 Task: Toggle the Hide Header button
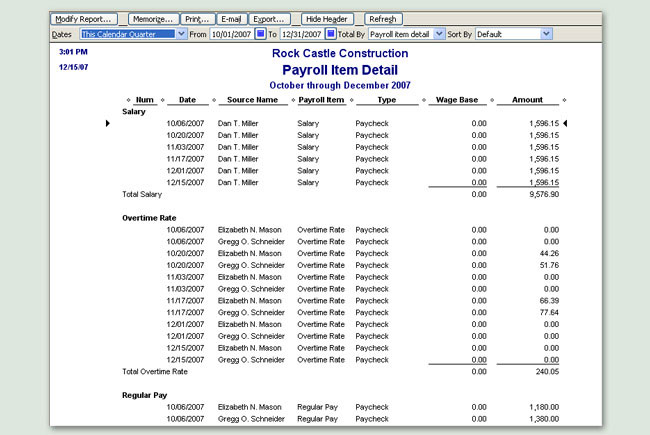[328, 19]
